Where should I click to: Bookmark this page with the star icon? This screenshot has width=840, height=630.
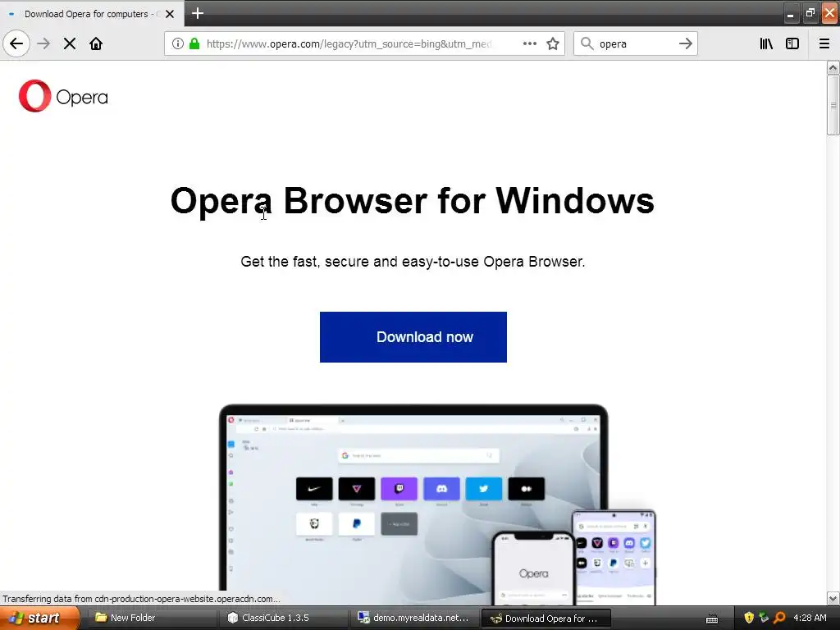(x=553, y=43)
